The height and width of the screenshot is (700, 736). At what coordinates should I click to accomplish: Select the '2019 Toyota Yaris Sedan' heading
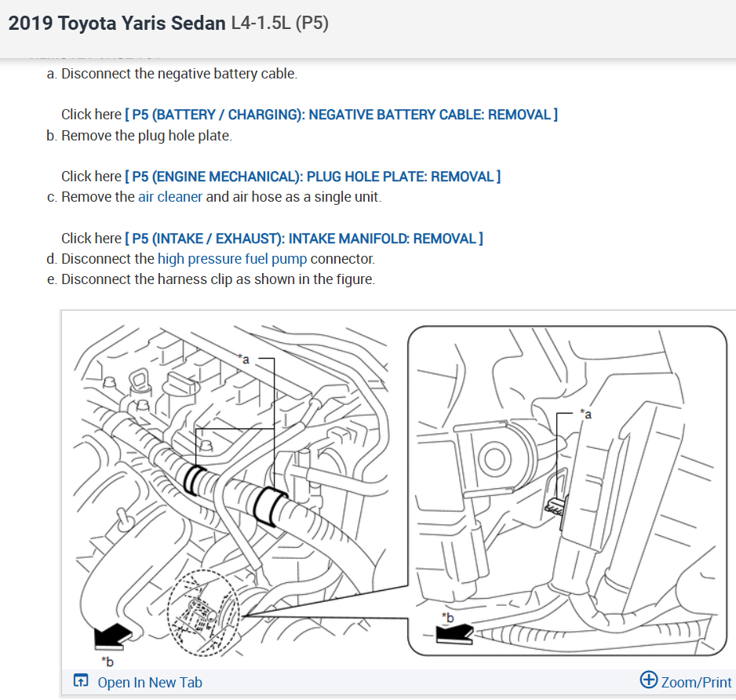tap(117, 24)
